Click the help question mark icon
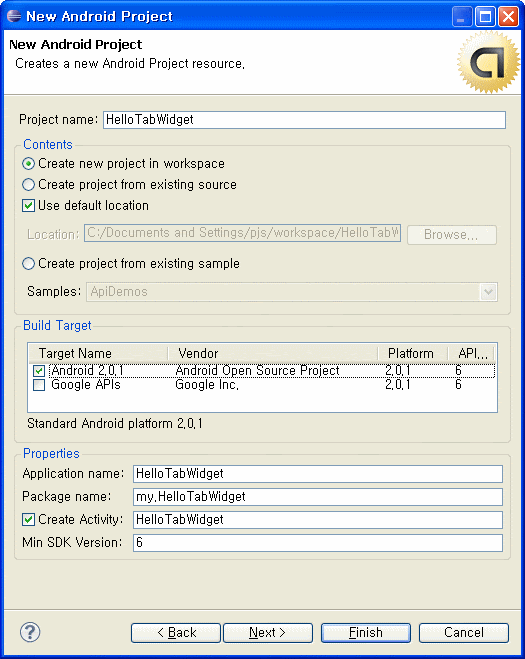Image resolution: width=525 pixels, height=659 pixels. point(30,632)
